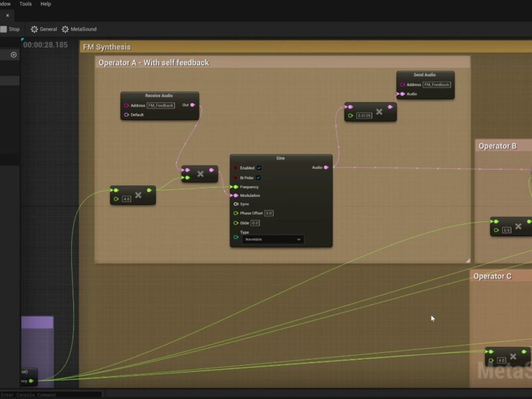The height and width of the screenshot is (399, 532).
Task: Open General settings gear
Action: 44,29
